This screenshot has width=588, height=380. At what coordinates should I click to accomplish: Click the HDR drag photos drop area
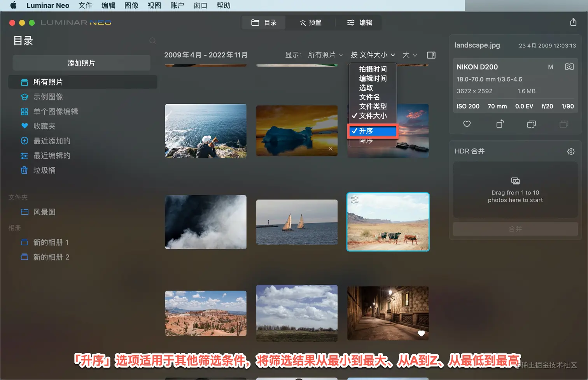coord(515,190)
